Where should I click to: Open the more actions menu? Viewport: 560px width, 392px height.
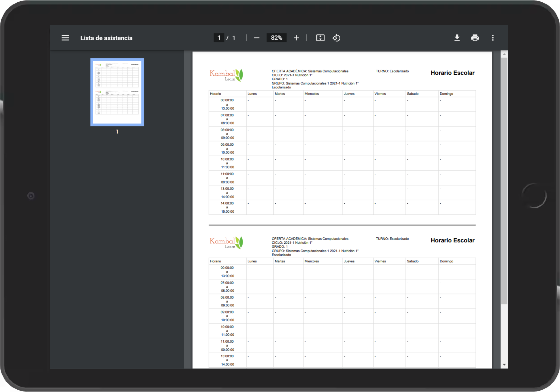pos(493,38)
